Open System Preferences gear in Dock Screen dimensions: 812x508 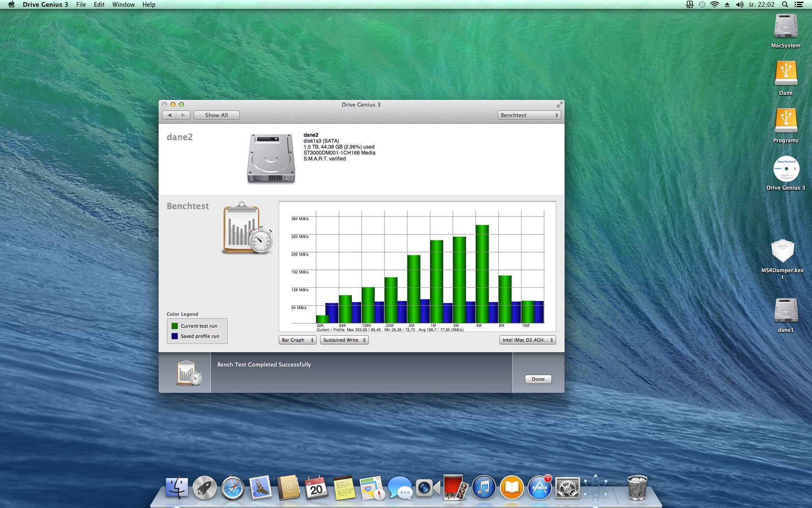click(567, 488)
